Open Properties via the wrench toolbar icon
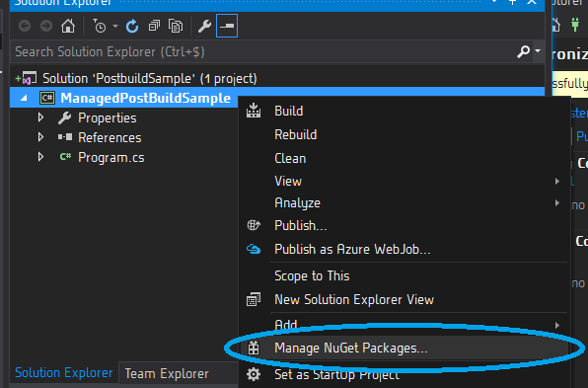 coord(204,27)
